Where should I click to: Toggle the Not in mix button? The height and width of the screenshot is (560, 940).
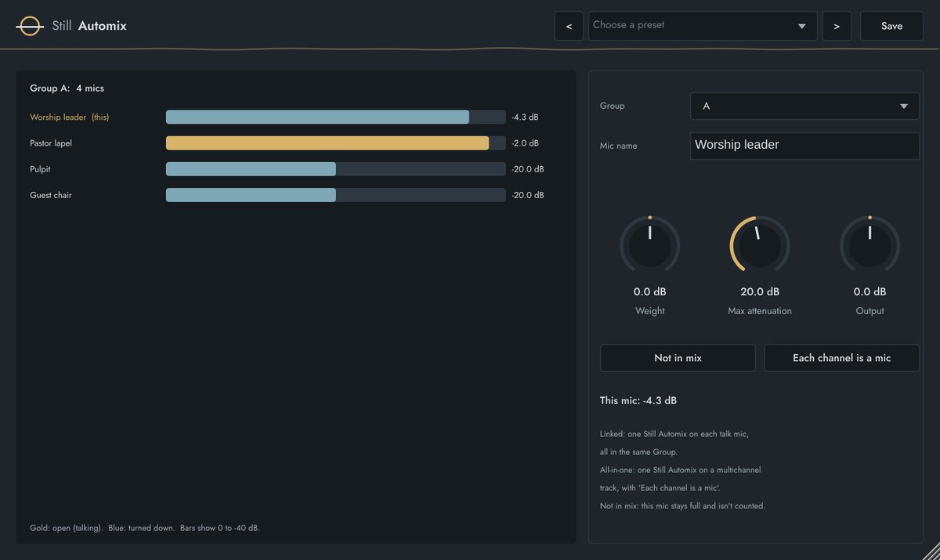(678, 358)
